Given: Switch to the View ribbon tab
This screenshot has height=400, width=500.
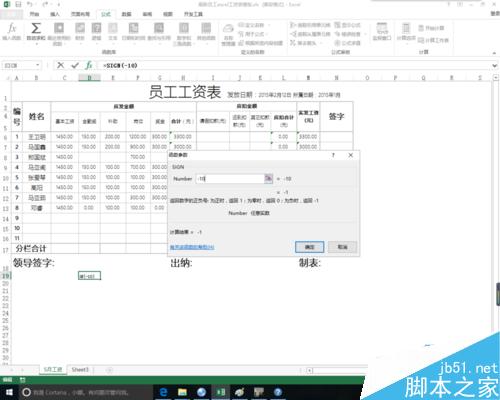Looking at the screenshot, I should pos(168,14).
